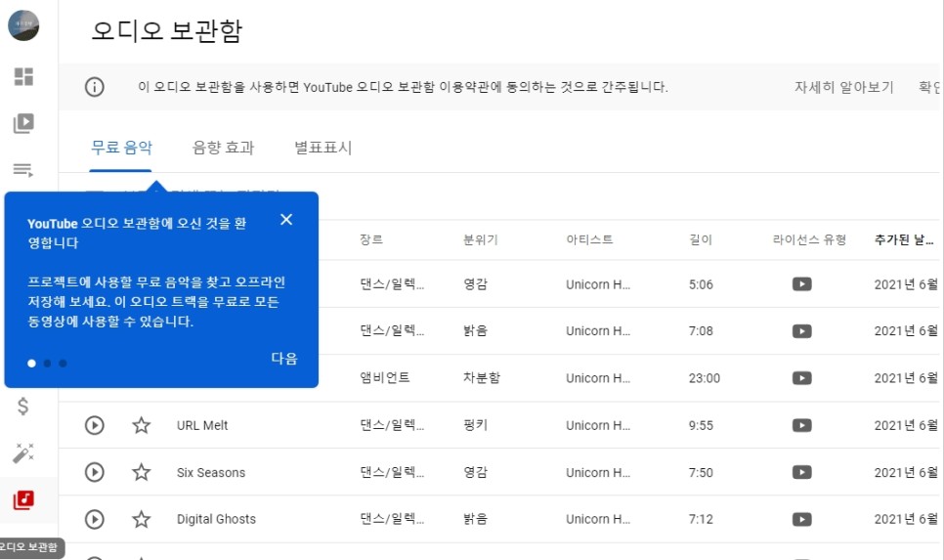Click 다음 in the welcome tooltip
The image size is (944, 560).
click(x=284, y=359)
